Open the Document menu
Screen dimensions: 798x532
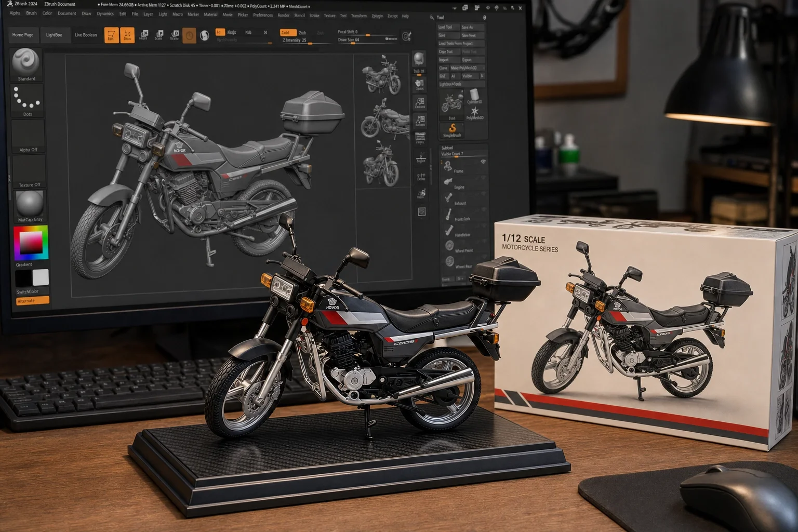coord(66,14)
